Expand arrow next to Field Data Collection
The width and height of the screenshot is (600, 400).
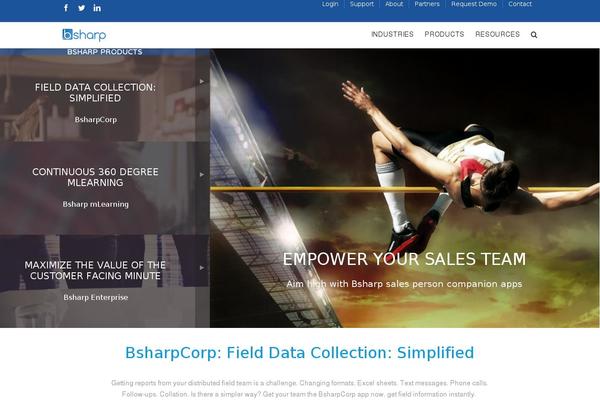tap(202, 81)
